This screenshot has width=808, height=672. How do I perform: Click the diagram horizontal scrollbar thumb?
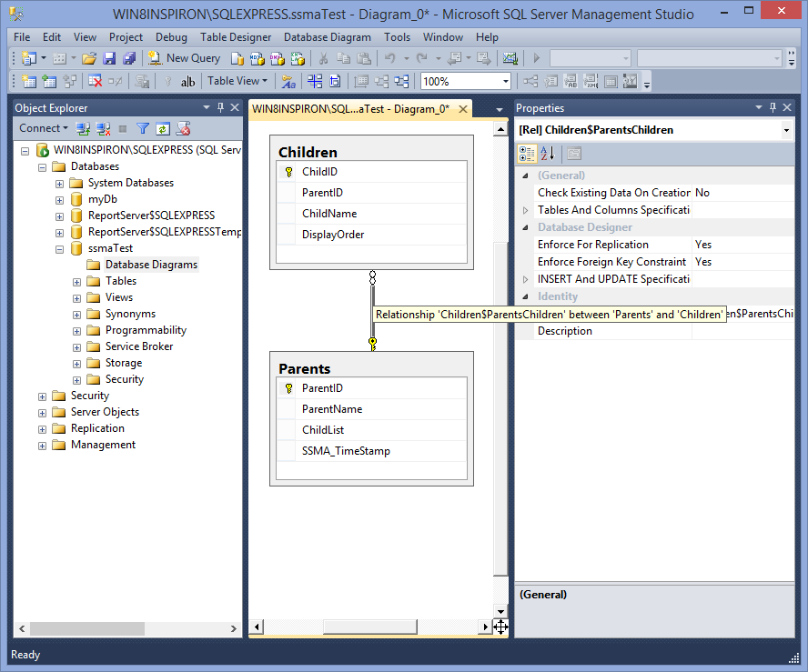[x=369, y=627]
